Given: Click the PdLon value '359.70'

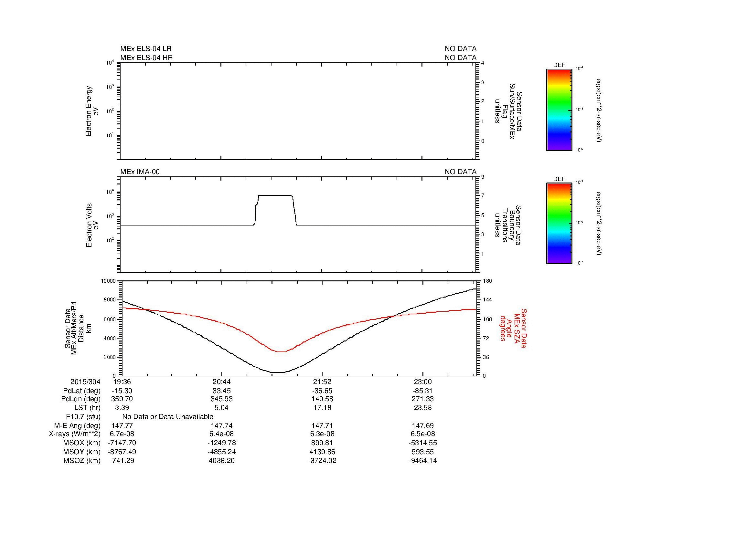Looking at the screenshot, I should pos(122,399).
